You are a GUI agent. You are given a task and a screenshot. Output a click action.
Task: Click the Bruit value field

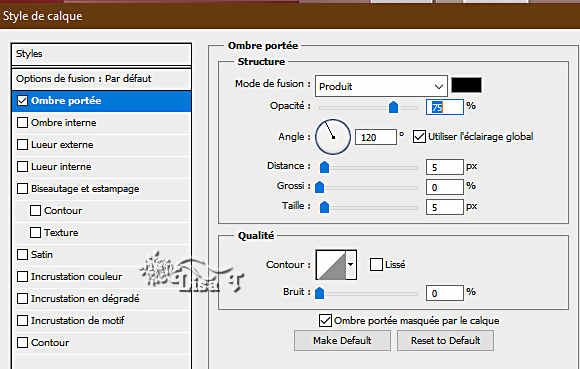coord(445,293)
